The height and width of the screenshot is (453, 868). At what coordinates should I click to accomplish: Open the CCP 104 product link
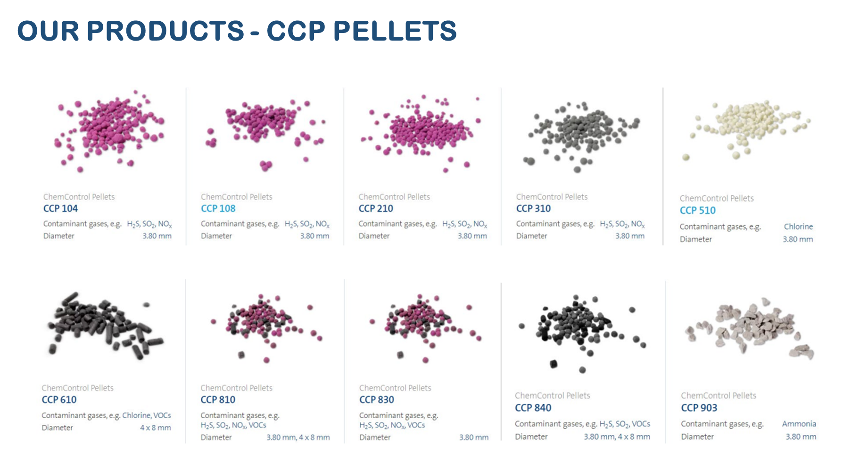pos(60,209)
